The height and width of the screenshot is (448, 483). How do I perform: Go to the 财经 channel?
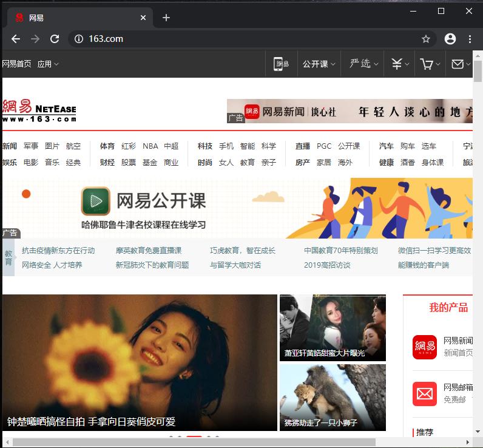click(x=107, y=162)
